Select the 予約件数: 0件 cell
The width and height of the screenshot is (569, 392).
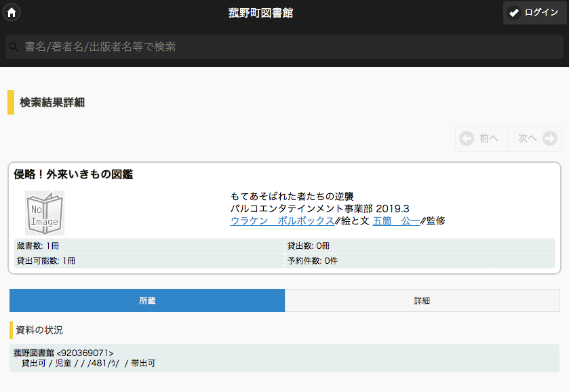pos(420,260)
